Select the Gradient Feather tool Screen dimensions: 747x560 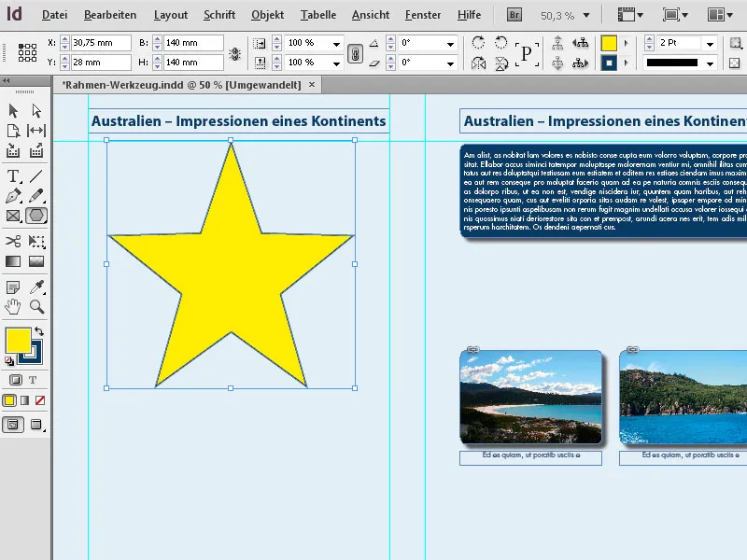(x=36, y=261)
